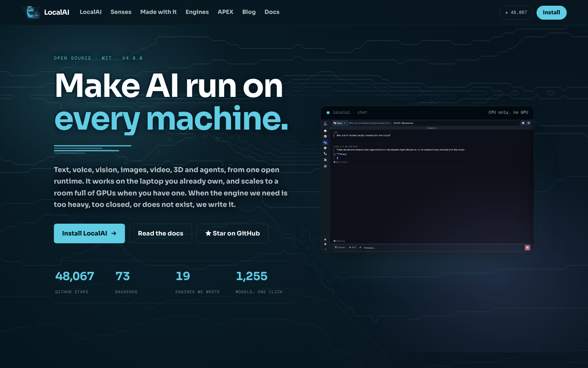Click the 19 engines we wrote statistic

click(198, 282)
